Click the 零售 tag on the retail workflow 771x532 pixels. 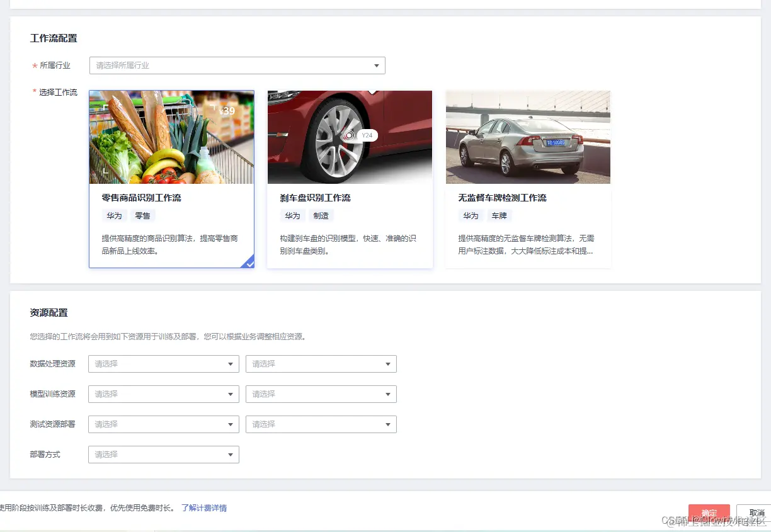point(142,215)
